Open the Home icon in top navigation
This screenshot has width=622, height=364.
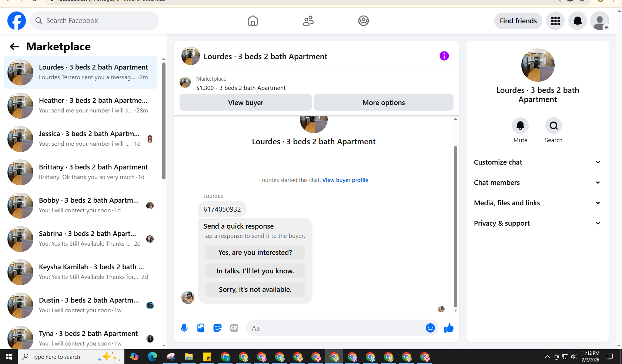click(253, 21)
